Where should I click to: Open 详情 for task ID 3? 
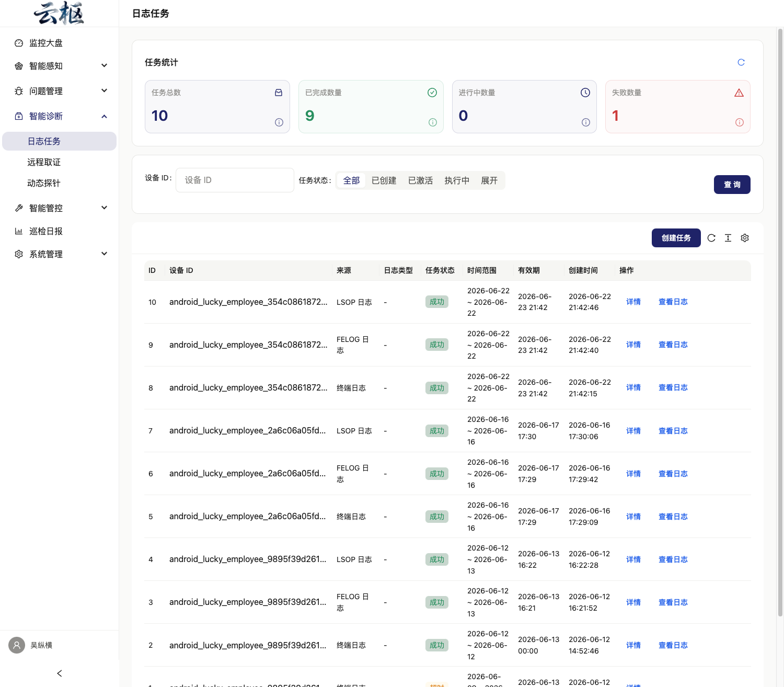pos(633,602)
